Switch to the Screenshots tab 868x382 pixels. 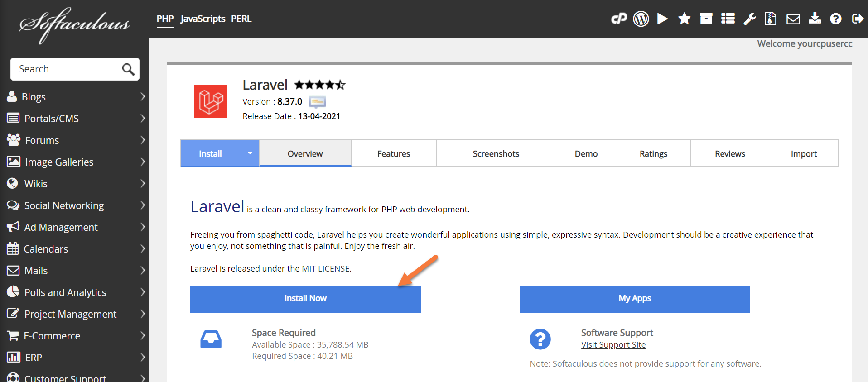(x=496, y=153)
